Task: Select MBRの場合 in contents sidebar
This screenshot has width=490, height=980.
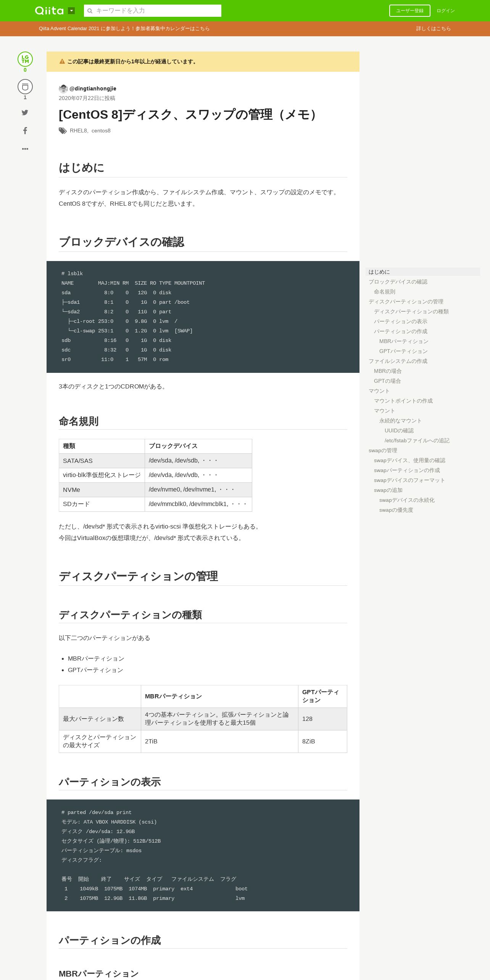Action: (x=388, y=371)
